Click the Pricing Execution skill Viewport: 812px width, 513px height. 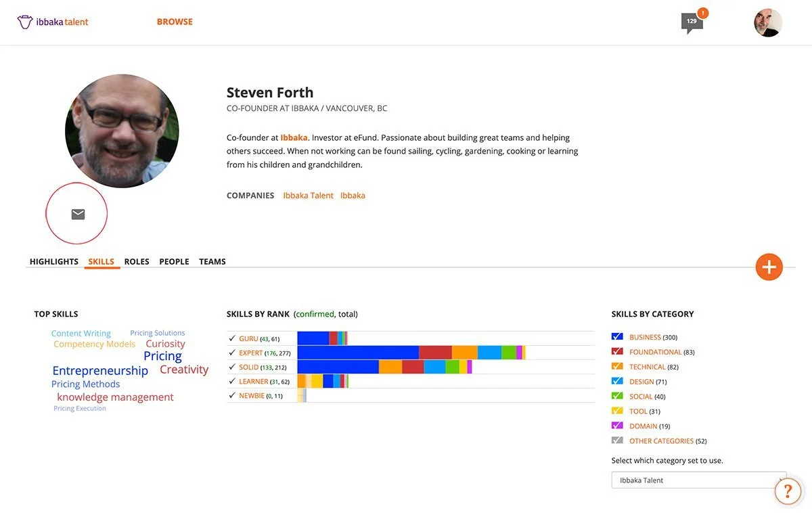pyautogui.click(x=80, y=409)
